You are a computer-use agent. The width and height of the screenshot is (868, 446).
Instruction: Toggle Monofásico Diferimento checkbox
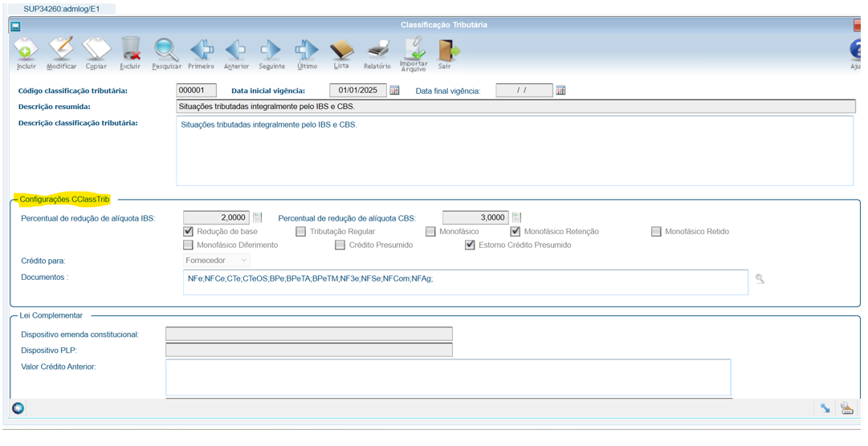[188, 245]
